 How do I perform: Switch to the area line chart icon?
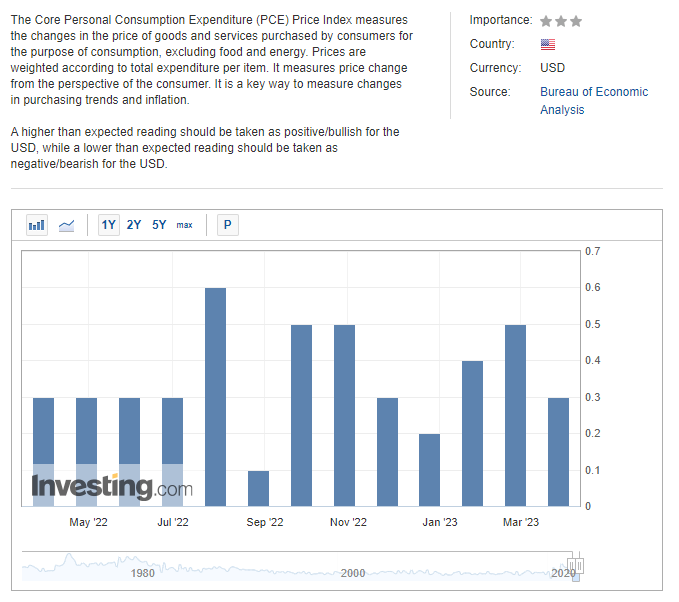click(x=67, y=225)
